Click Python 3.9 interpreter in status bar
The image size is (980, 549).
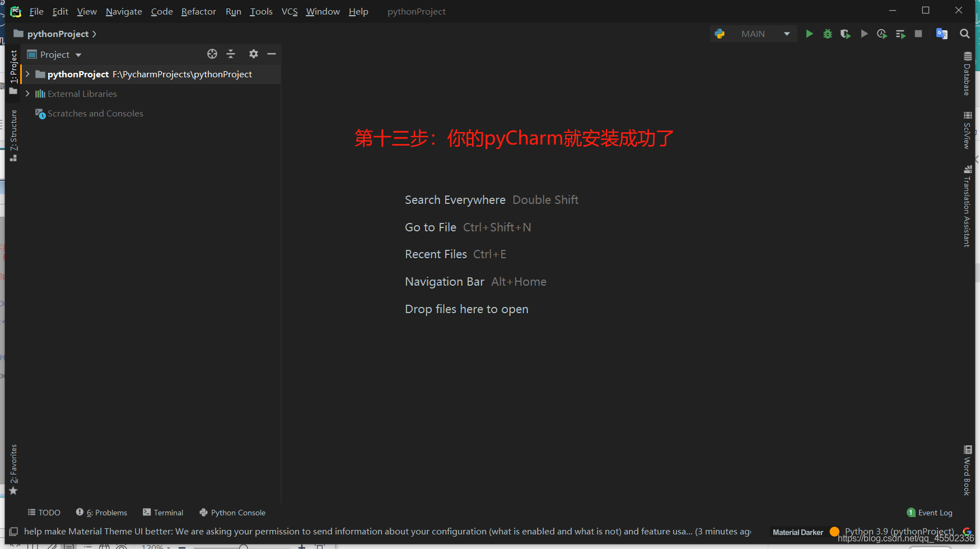click(899, 531)
